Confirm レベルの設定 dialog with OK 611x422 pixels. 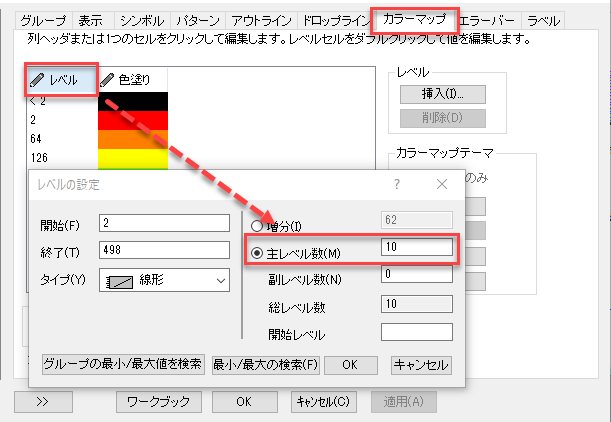351,365
